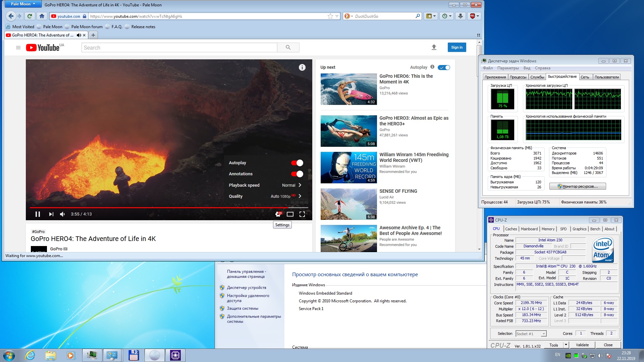
Task: Reload the page in Pale Moon
Action: (30, 16)
